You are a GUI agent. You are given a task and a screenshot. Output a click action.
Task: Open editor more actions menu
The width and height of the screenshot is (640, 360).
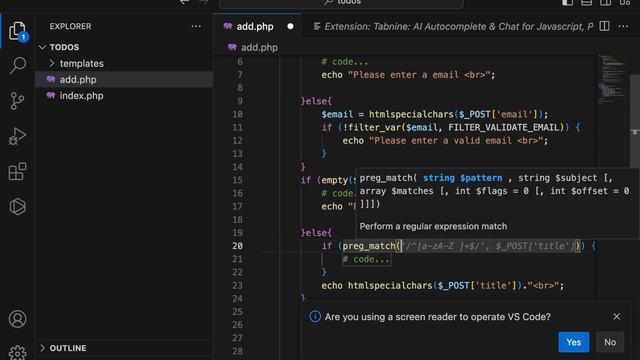point(623,26)
